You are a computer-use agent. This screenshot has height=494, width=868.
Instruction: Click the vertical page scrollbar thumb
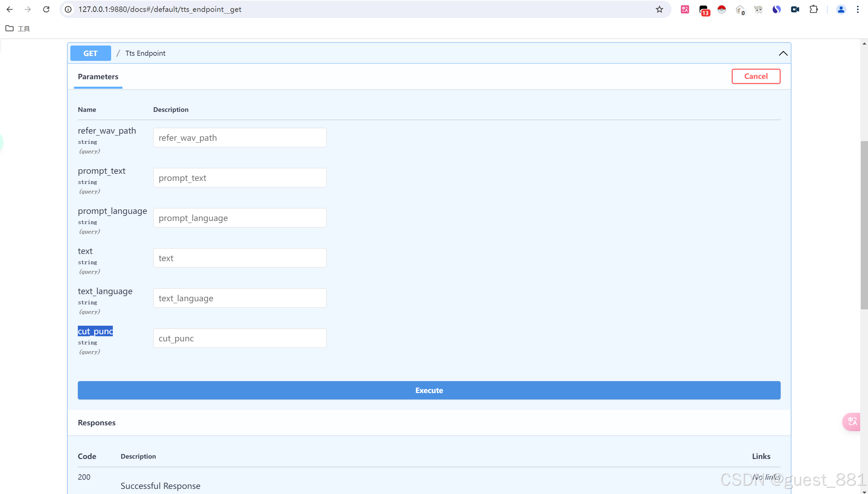point(864,224)
